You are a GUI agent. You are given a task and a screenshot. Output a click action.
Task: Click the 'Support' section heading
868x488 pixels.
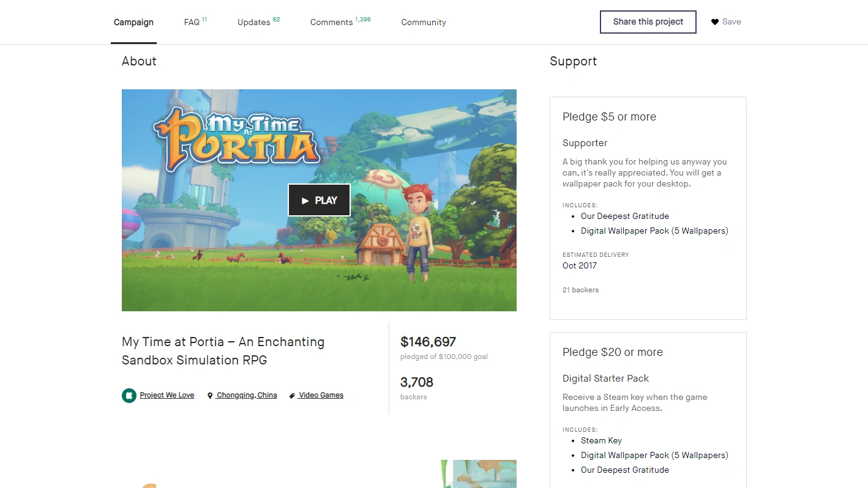click(573, 61)
